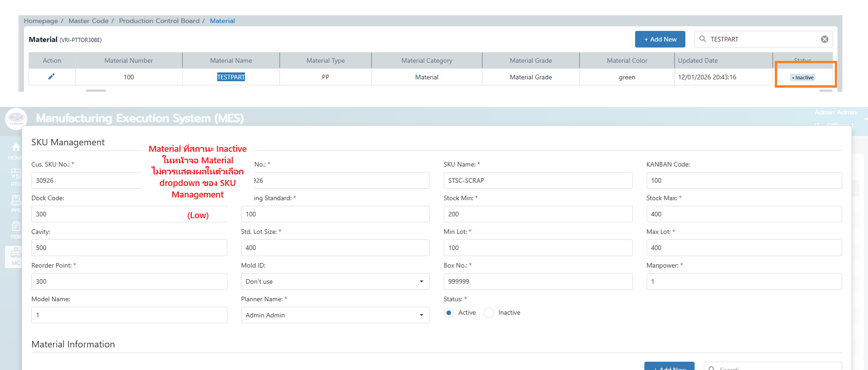Open the PPS sidebar icon
The image size is (868, 370).
[x=16, y=200]
